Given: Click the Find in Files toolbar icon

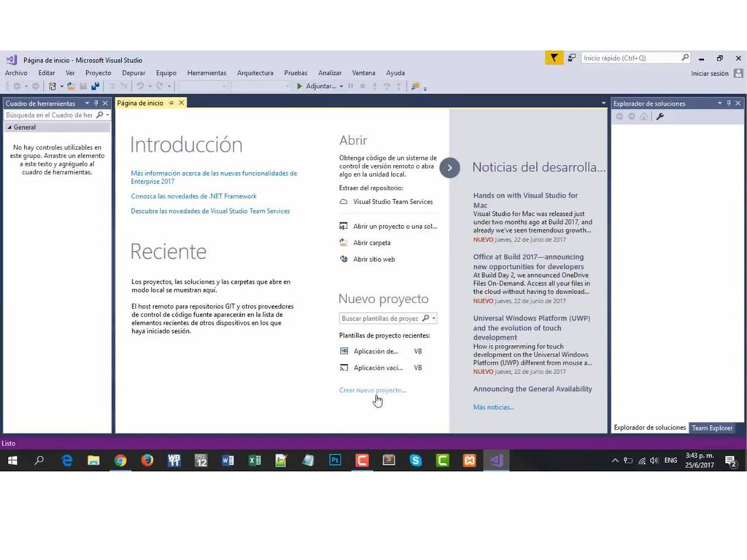Looking at the screenshot, I should (x=415, y=86).
